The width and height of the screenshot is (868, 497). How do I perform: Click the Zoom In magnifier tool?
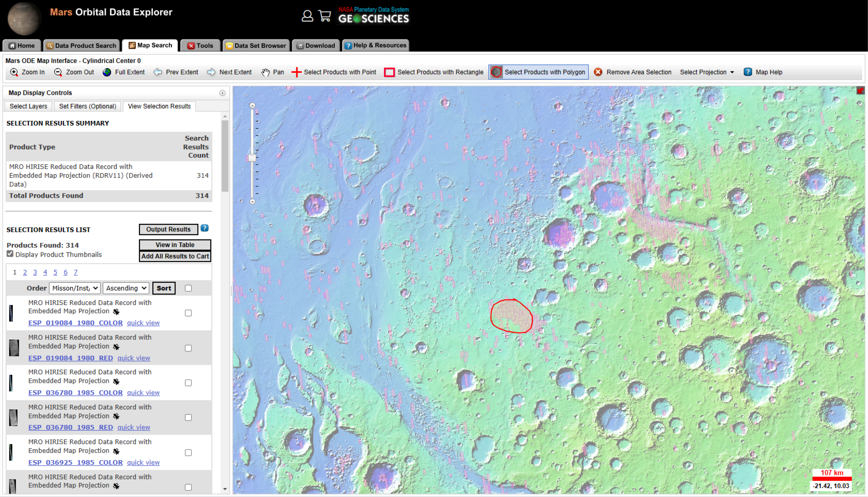pyautogui.click(x=27, y=72)
